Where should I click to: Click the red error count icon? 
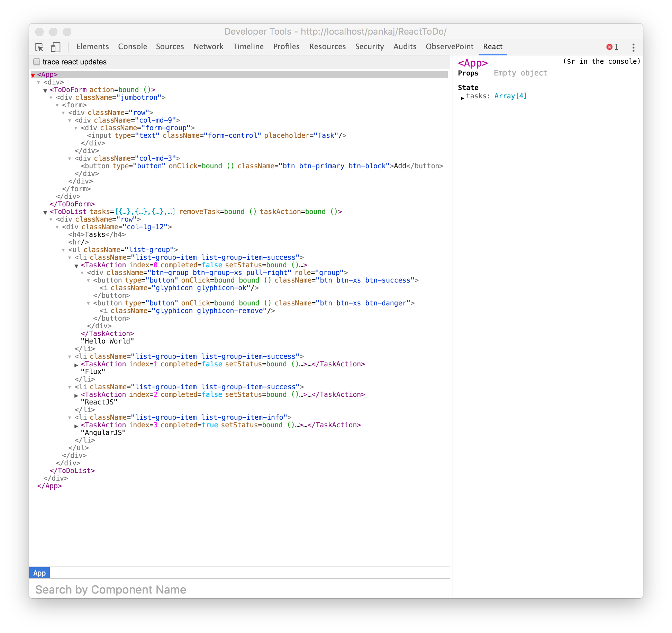(609, 47)
